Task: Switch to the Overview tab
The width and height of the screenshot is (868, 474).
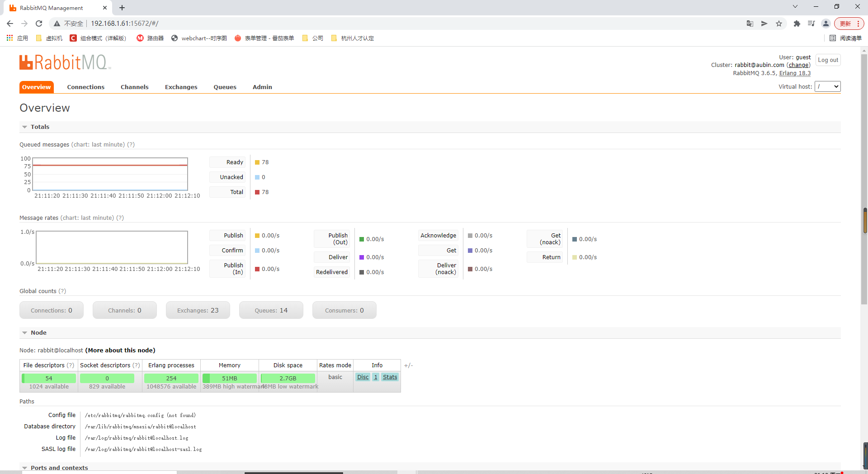Action: coord(37,87)
